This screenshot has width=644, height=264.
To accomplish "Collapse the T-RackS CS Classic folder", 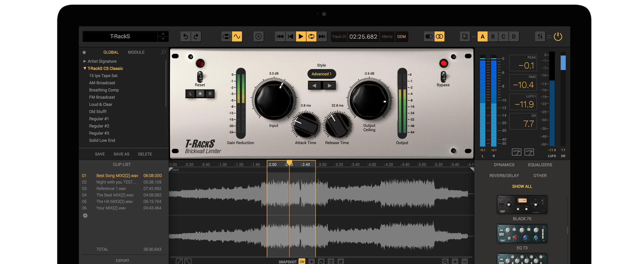I will [x=85, y=69].
